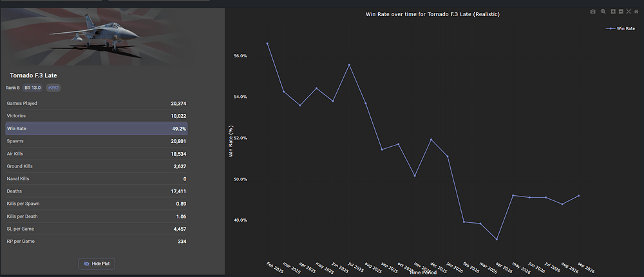Reset chart axes with the home icon
This screenshot has height=277, width=644.
tap(636, 12)
